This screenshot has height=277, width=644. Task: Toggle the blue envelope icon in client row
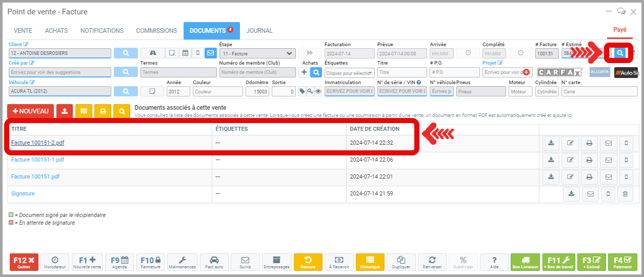point(210,53)
